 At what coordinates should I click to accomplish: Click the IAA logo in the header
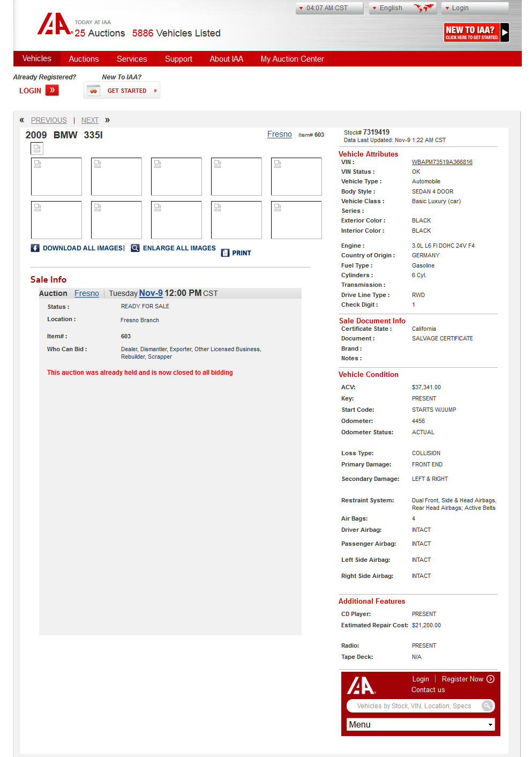[55, 24]
